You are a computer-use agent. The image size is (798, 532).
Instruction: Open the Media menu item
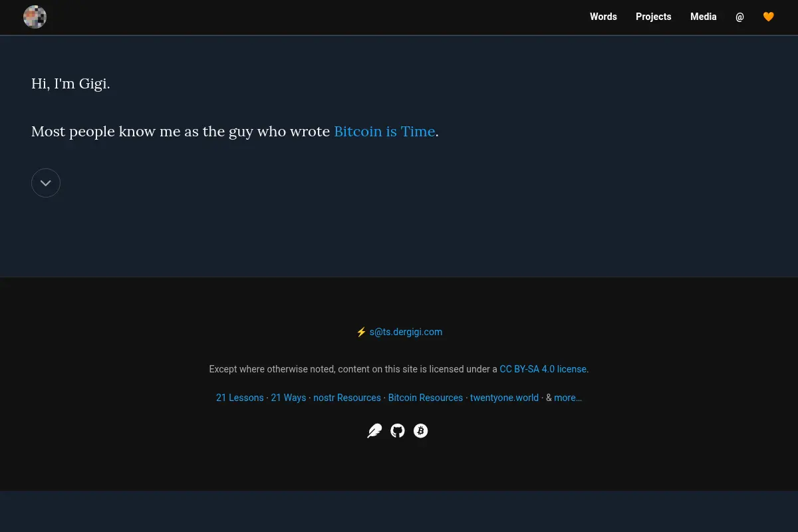(x=703, y=17)
